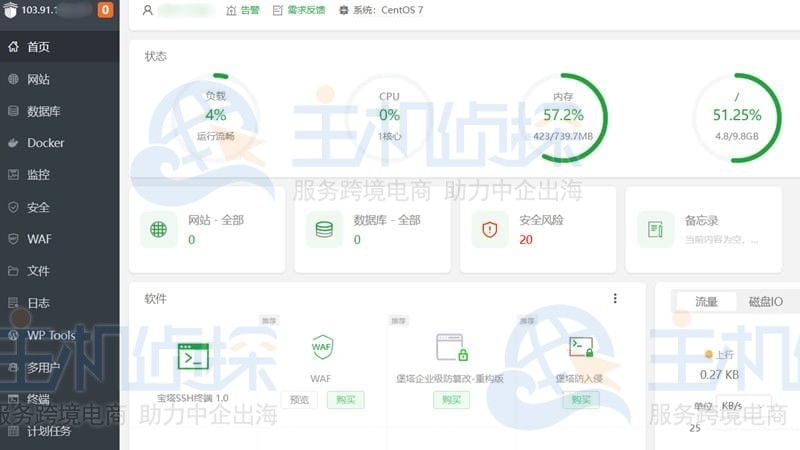Open WP Tools in the sidebar
This screenshot has width=800, height=450.
60,335
